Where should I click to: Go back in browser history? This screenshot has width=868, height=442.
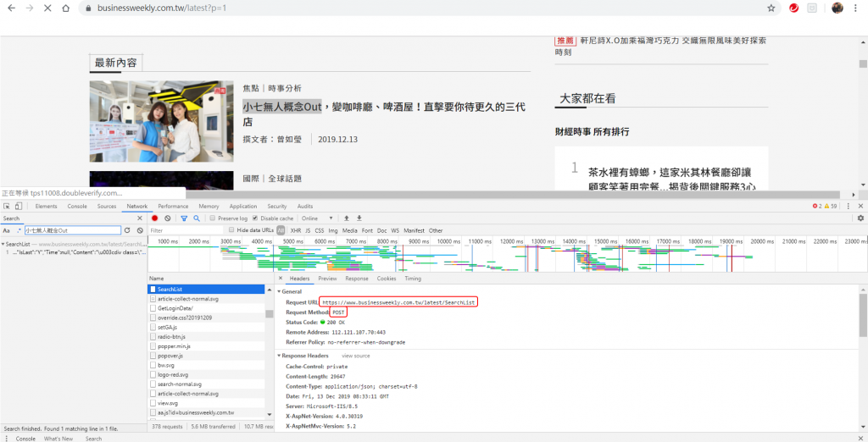[x=12, y=8]
